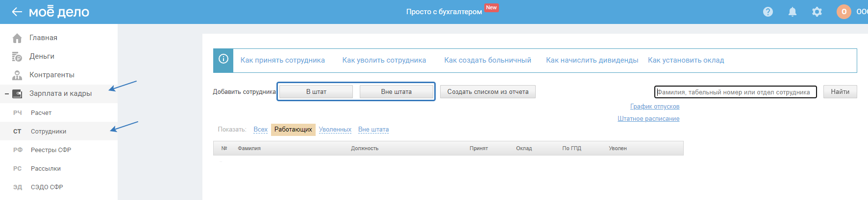
Task: Open settings gear icon
Action: pos(817,12)
